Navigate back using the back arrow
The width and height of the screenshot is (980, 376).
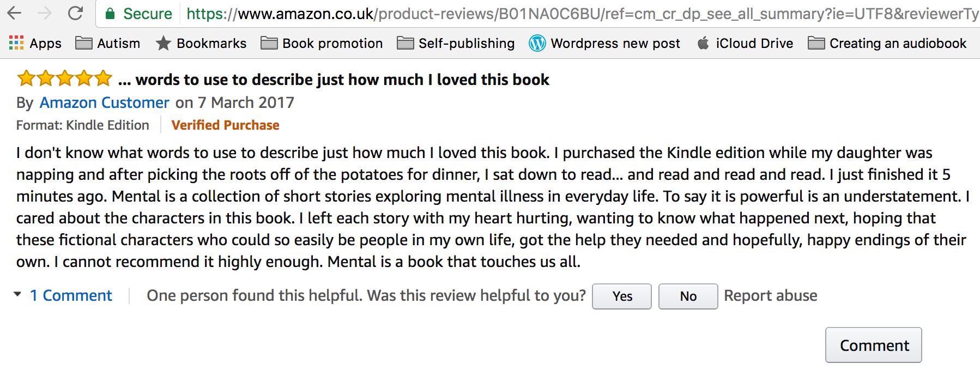[x=14, y=14]
